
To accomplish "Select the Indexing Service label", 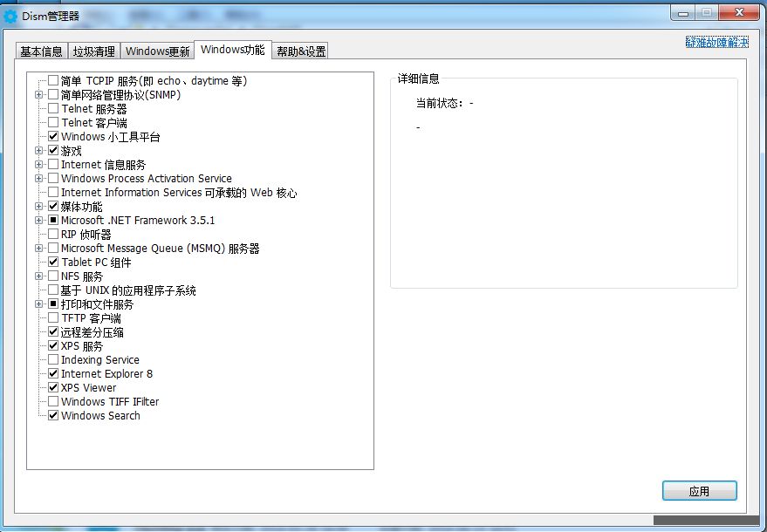I will pyautogui.click(x=99, y=360).
